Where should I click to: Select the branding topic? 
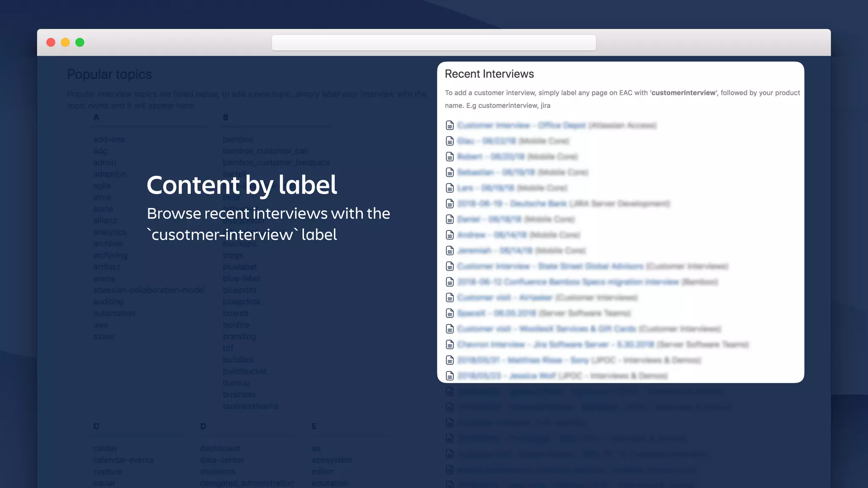(x=239, y=337)
